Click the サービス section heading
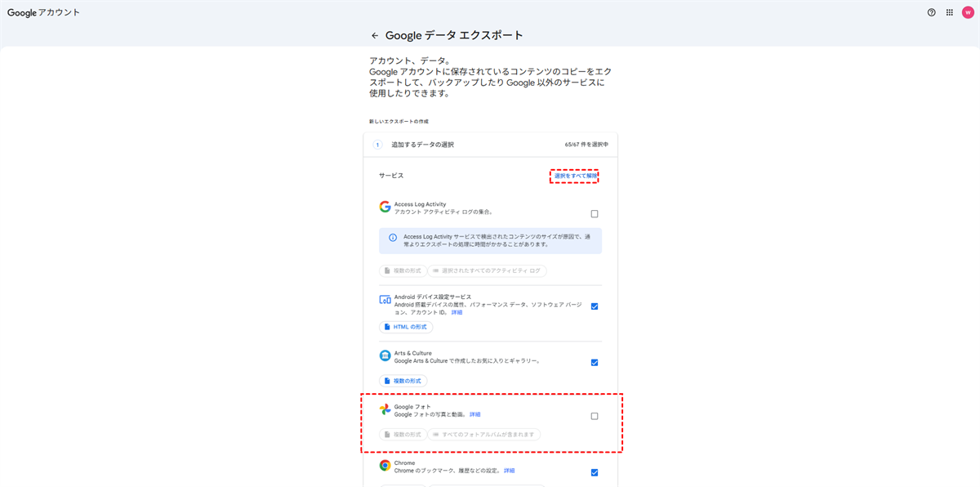 tap(391, 176)
